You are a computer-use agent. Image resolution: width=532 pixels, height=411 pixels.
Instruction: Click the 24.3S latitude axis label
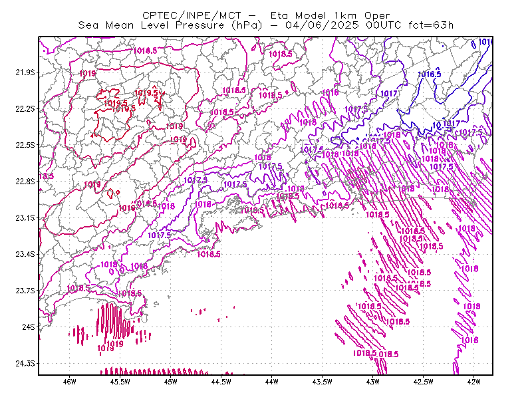click(25, 364)
